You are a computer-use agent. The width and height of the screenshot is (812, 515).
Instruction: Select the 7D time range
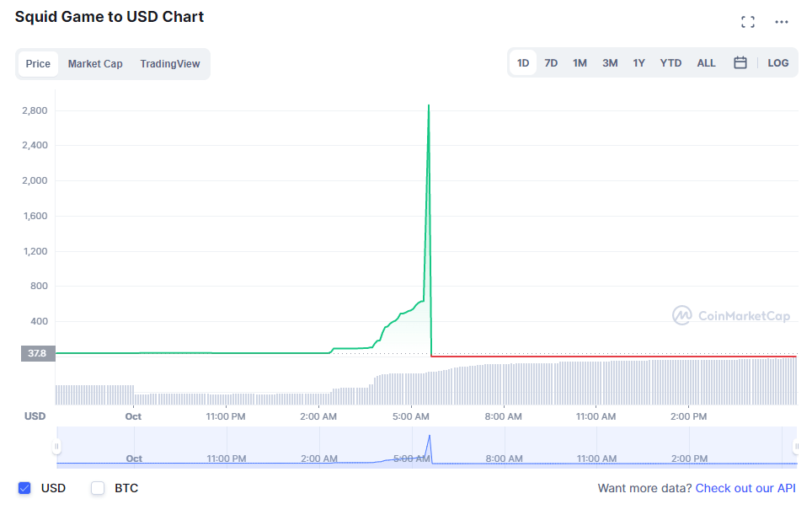[x=551, y=62]
